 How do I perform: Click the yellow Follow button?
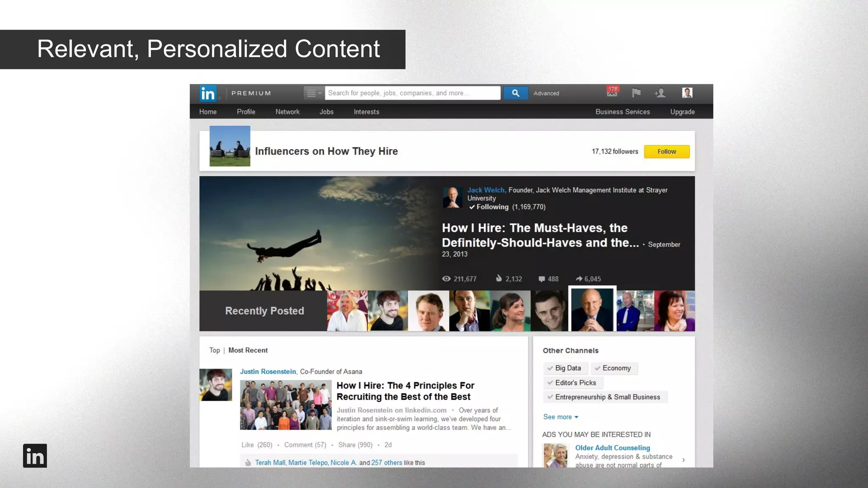click(667, 152)
